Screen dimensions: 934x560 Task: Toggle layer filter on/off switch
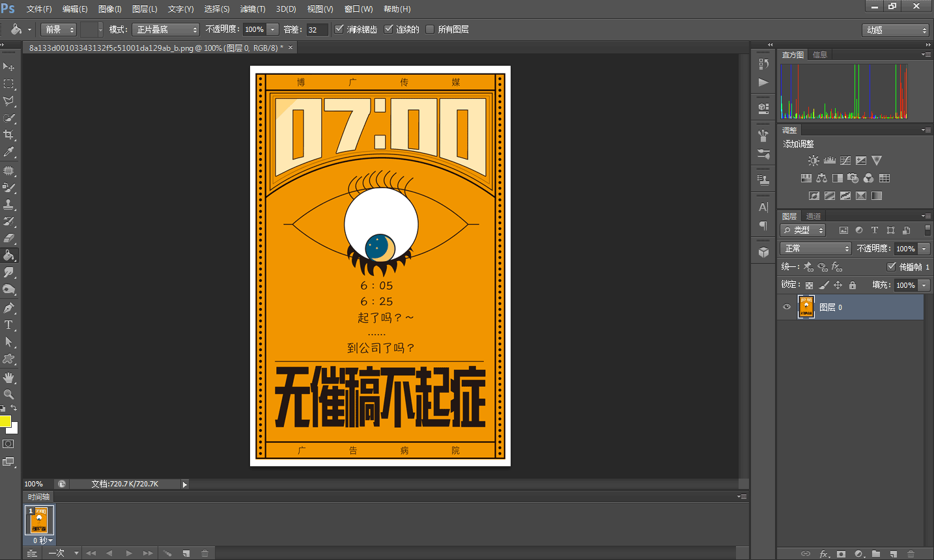(927, 230)
